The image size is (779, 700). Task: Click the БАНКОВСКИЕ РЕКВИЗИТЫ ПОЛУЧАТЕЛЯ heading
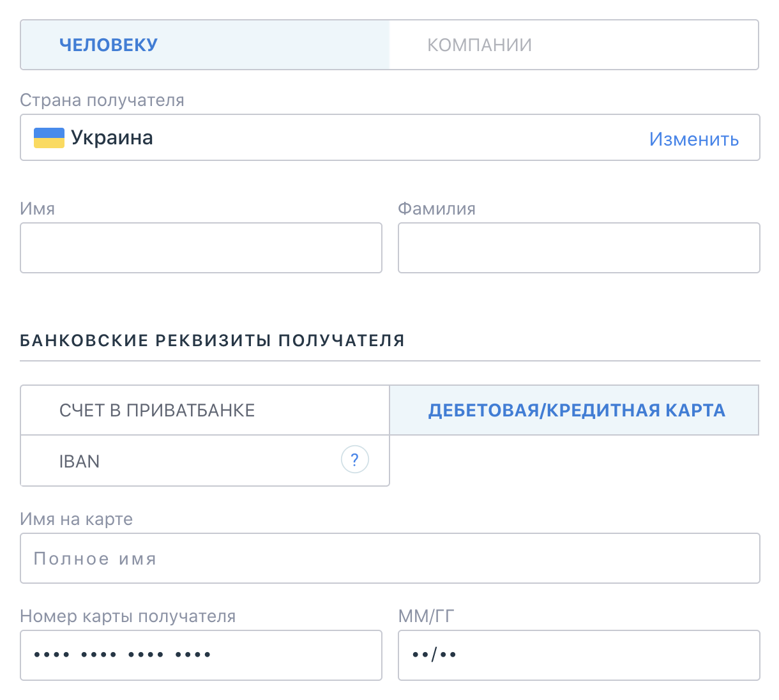212,340
